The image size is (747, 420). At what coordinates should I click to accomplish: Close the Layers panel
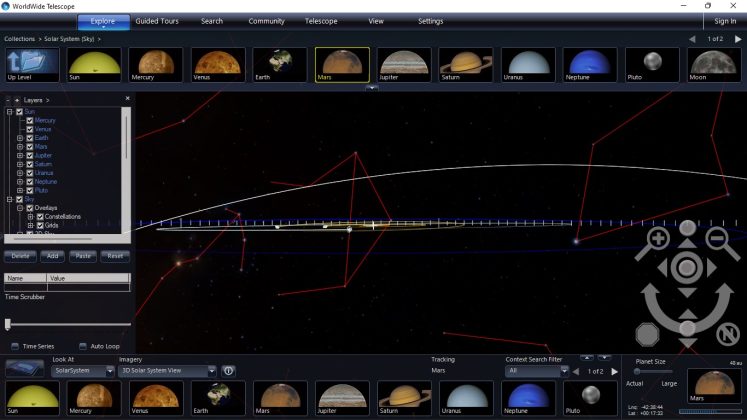click(x=127, y=98)
